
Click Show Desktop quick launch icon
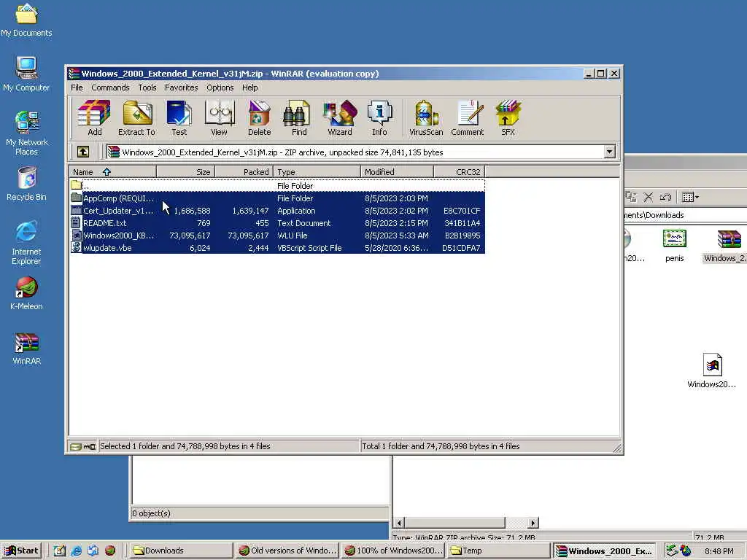(x=59, y=551)
